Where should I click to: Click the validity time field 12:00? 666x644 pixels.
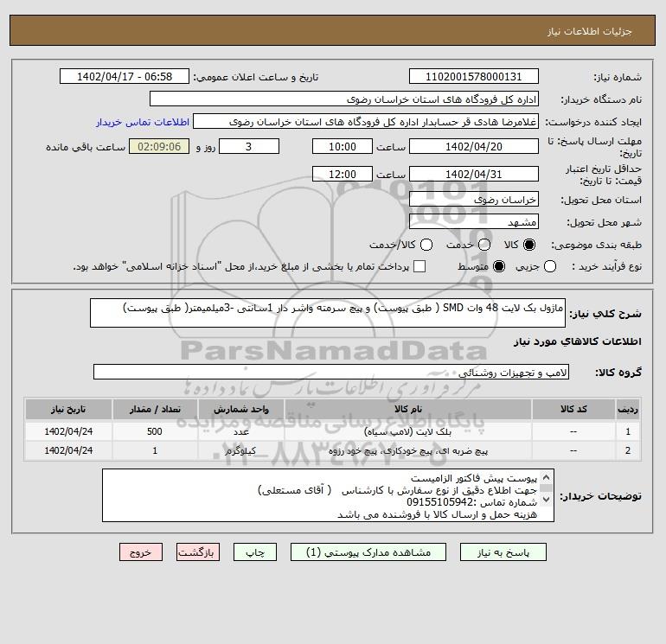[x=343, y=174]
